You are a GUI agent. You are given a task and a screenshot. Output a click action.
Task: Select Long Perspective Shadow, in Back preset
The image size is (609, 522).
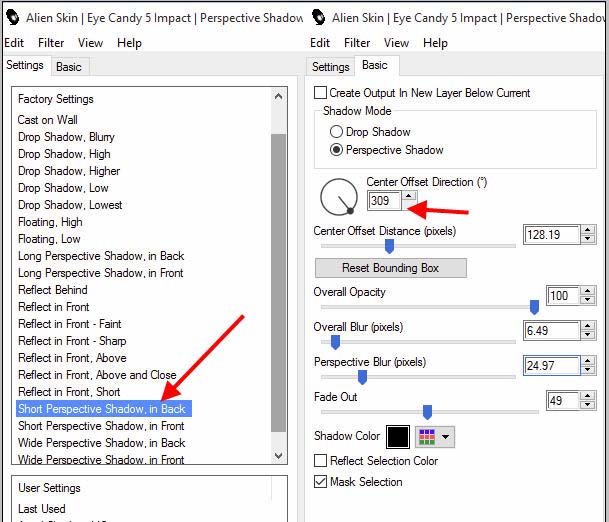coord(101,256)
